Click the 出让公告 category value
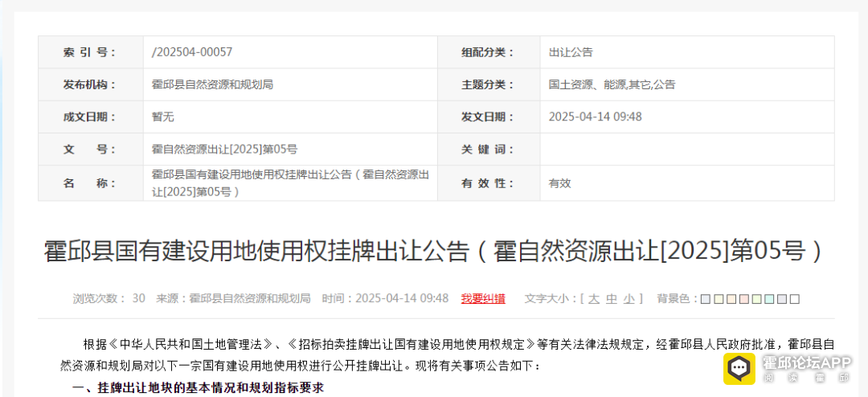 pyautogui.click(x=571, y=52)
